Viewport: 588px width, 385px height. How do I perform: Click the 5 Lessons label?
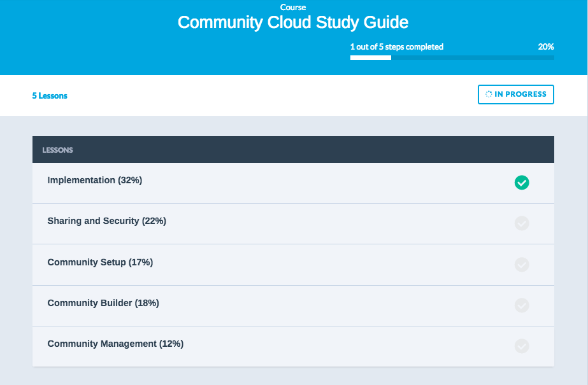(50, 96)
